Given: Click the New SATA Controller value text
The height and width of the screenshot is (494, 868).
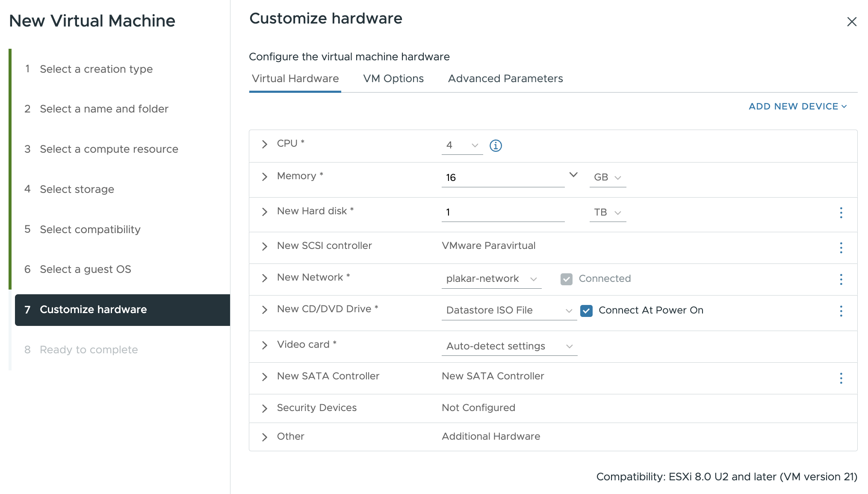Looking at the screenshot, I should point(493,376).
